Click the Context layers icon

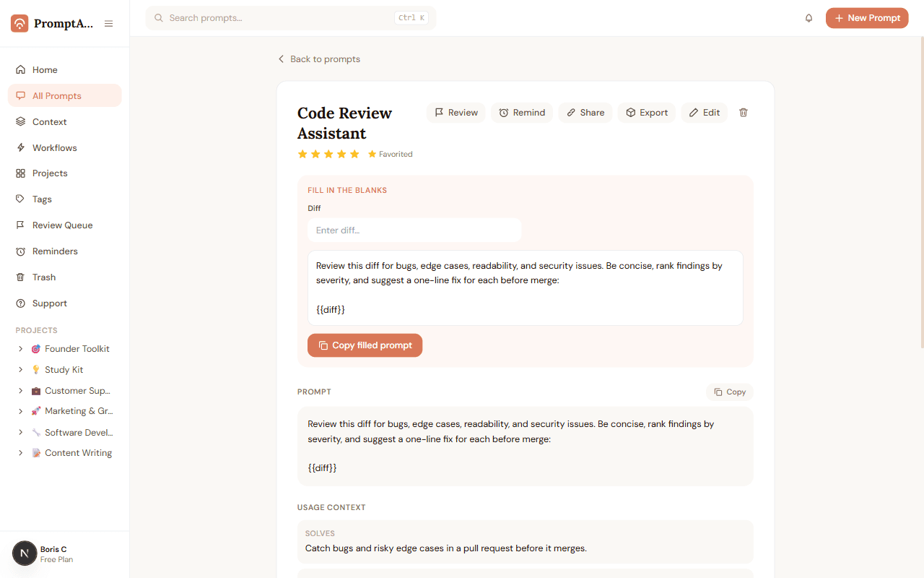pos(20,122)
